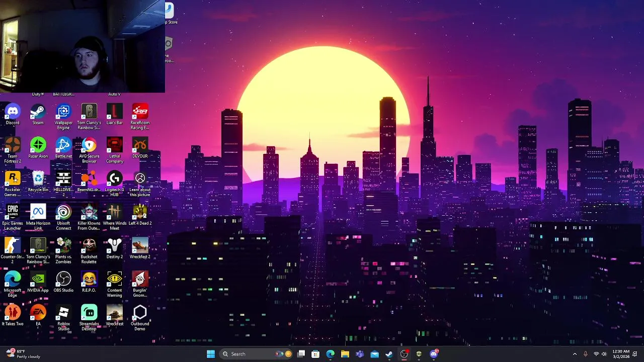644x362 pixels.
Task: Open Wallpaper Engine desktop icon
Action: tap(63, 117)
